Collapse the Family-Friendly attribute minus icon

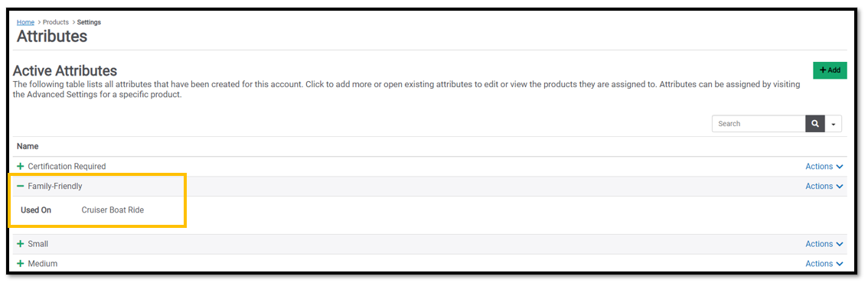(21, 187)
